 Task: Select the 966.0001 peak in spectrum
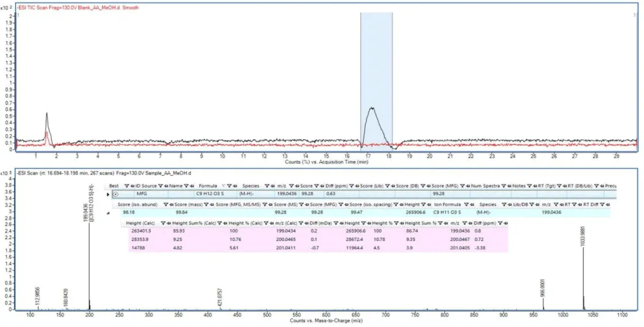[x=543, y=304]
